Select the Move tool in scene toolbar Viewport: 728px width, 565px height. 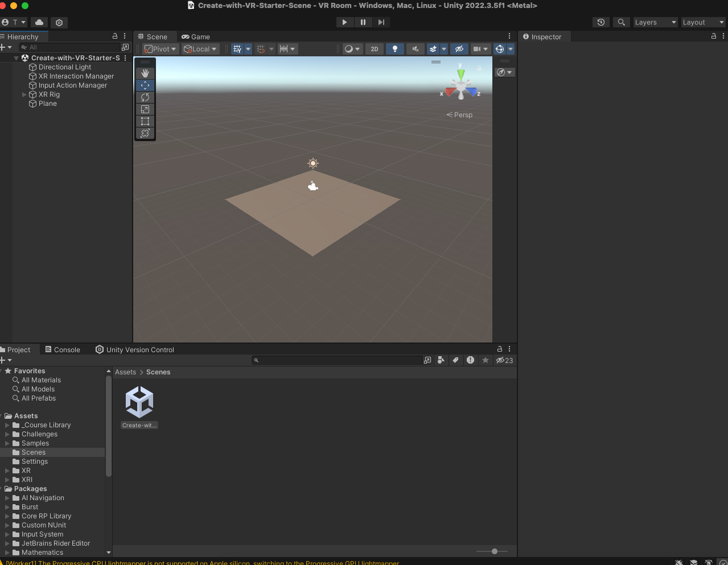click(x=145, y=85)
